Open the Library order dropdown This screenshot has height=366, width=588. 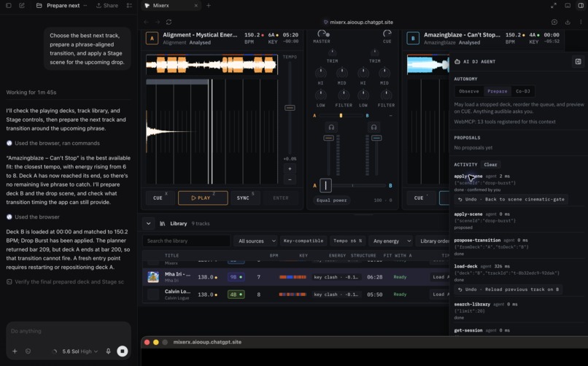[x=433, y=241]
